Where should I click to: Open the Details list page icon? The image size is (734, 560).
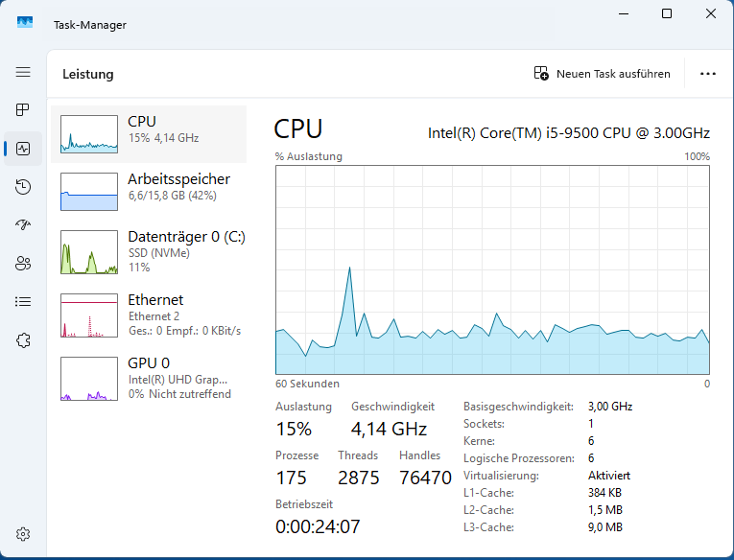(x=23, y=302)
